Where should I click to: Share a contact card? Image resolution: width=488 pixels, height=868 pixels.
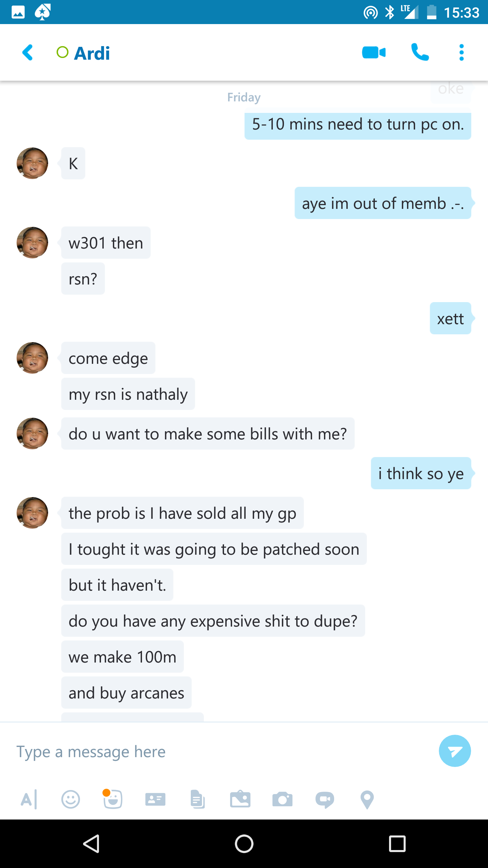click(155, 800)
